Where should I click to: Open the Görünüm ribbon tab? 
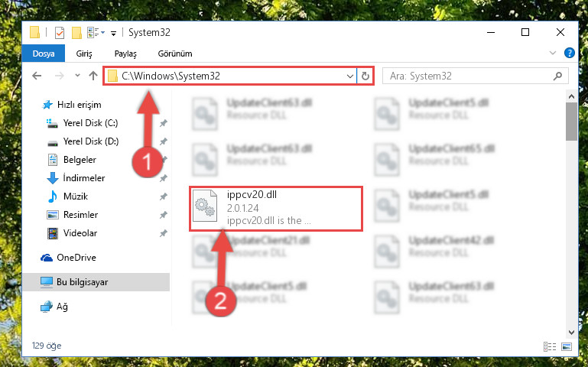pos(175,54)
